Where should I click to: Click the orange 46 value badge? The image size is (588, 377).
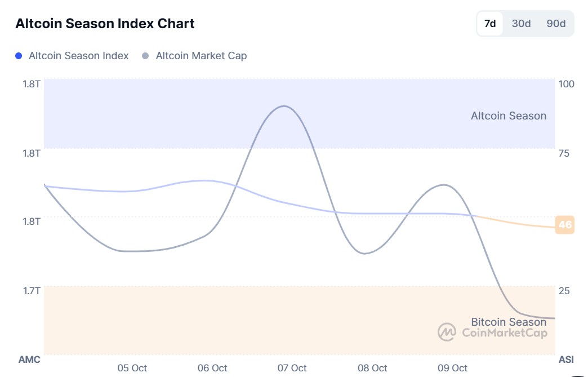[564, 225]
